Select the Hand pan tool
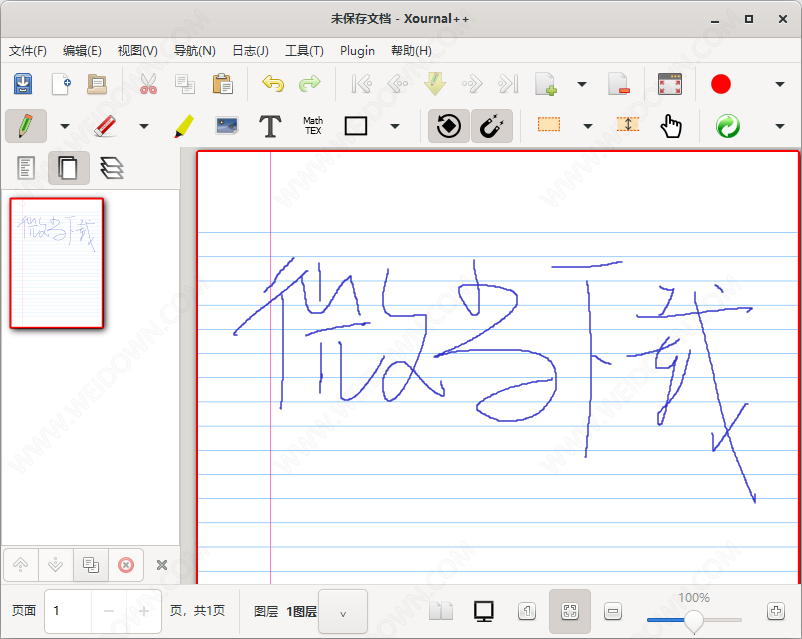This screenshot has height=639, width=802. [671, 126]
